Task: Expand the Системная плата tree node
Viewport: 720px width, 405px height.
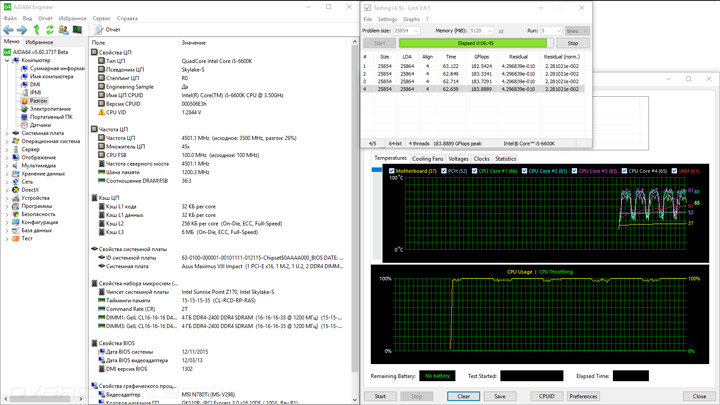Action: [x=7, y=133]
